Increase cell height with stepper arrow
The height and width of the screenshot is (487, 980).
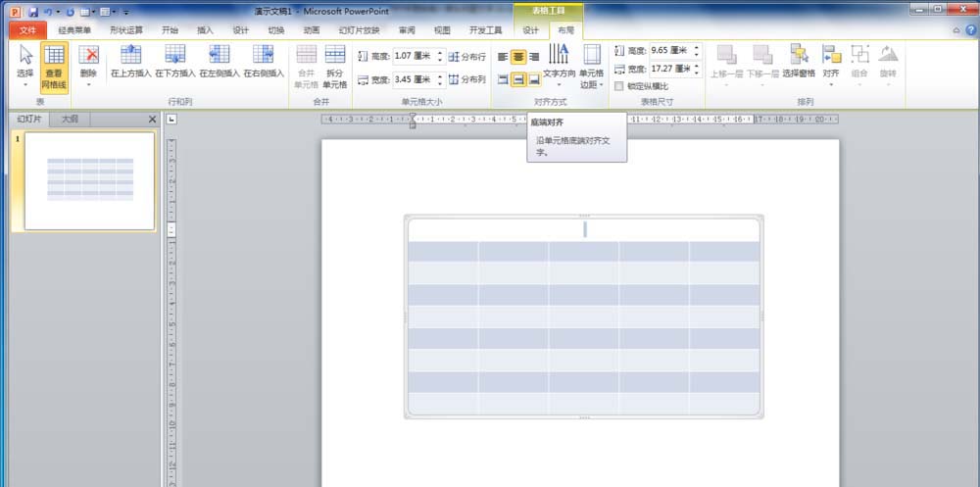coord(440,53)
